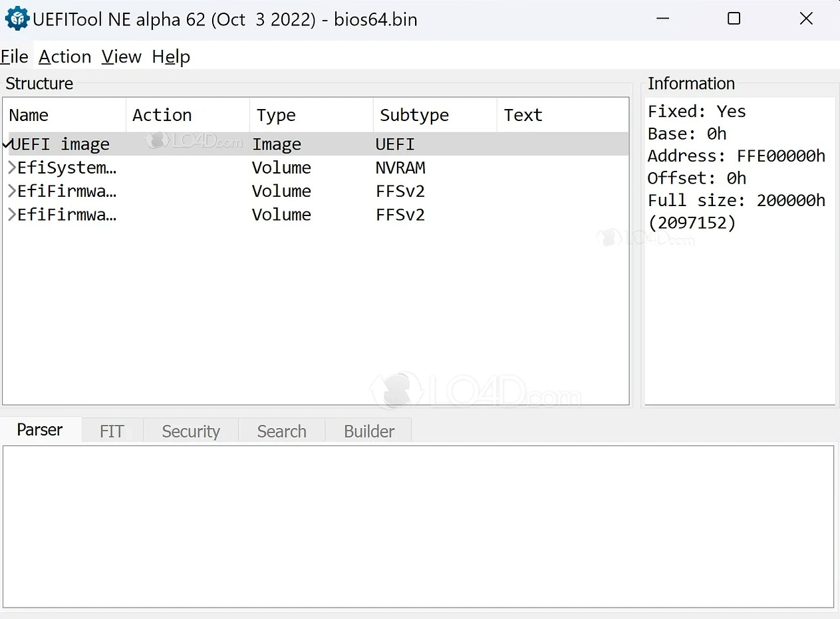Open the Action menu
840x619 pixels.
(x=65, y=57)
